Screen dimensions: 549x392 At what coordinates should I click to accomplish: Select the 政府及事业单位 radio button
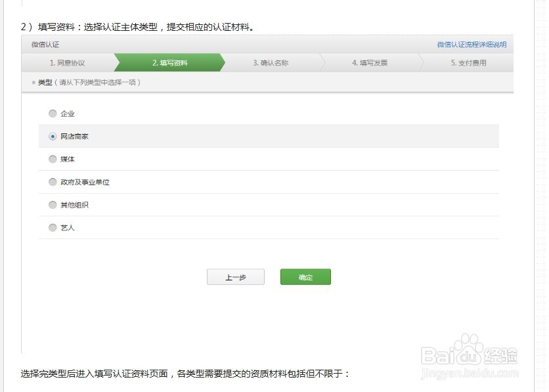(53, 182)
